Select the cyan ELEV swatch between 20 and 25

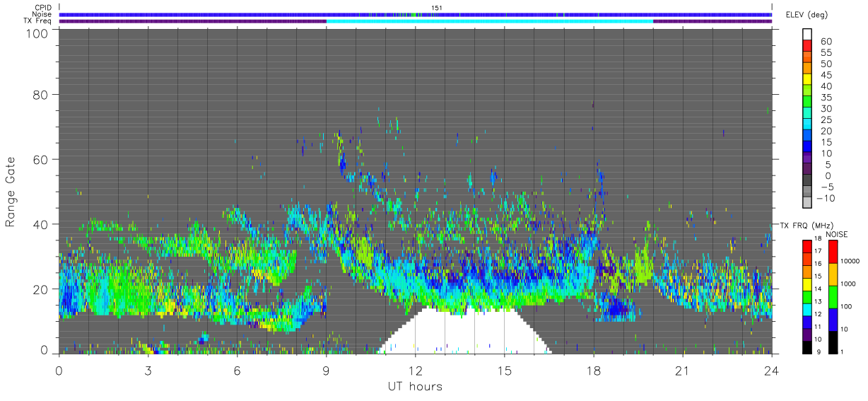point(807,124)
